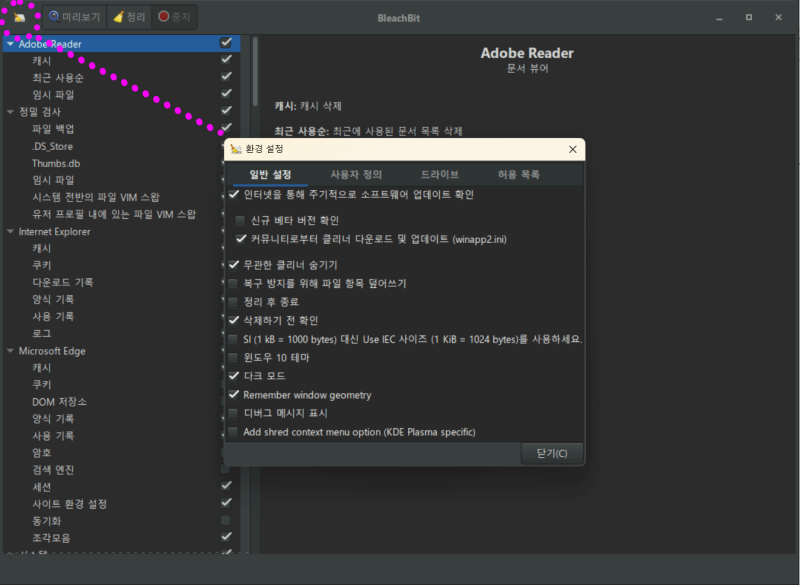Collapse the 정밀 검사 tree group
800x585 pixels.
(x=10, y=112)
